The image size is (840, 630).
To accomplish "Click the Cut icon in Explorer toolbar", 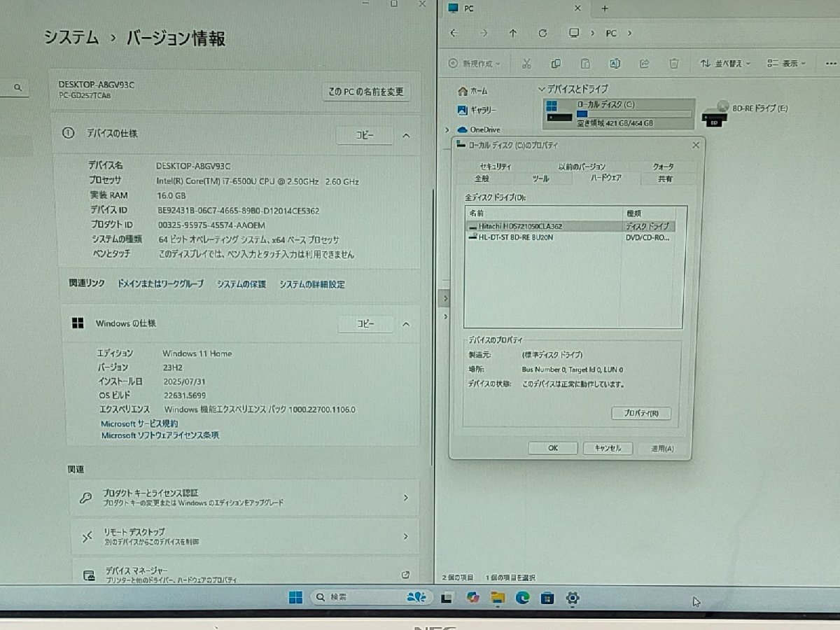I will click(x=526, y=64).
